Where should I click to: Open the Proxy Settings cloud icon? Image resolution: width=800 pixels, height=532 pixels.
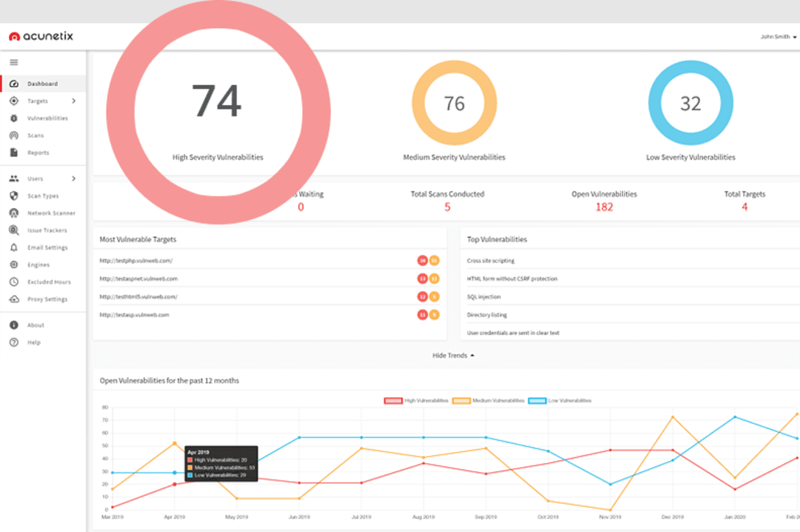pos(13,299)
